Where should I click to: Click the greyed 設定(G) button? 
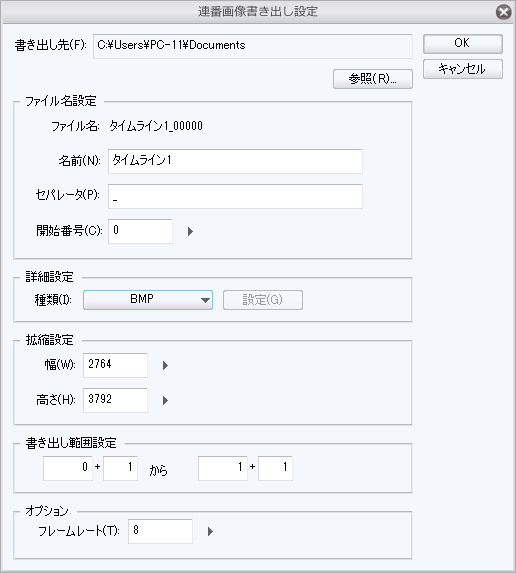[x=263, y=300]
